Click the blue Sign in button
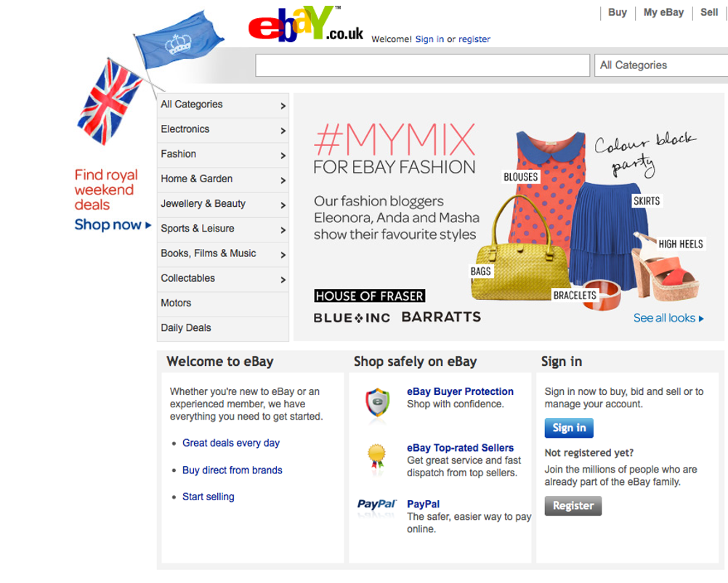This screenshot has height=583, width=728. click(x=569, y=428)
